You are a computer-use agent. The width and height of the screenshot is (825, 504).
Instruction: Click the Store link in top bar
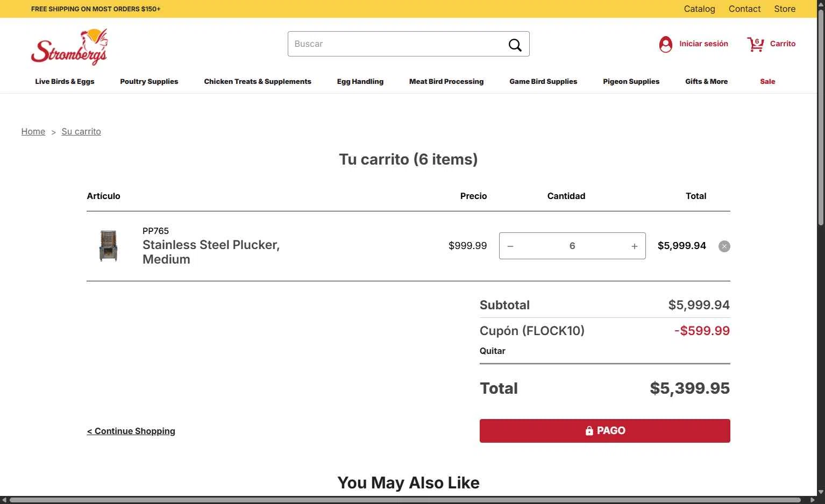785,9
